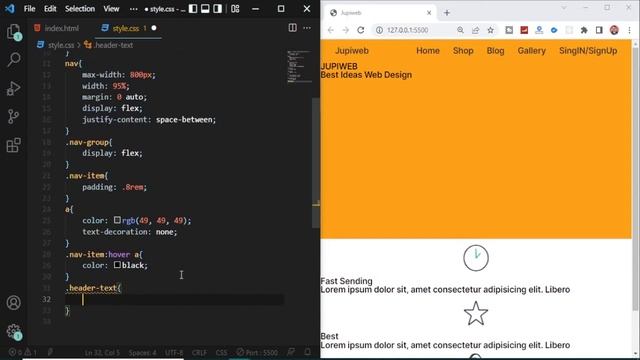Click CSS language mode status item
640x360 pixels.
[x=221, y=352]
